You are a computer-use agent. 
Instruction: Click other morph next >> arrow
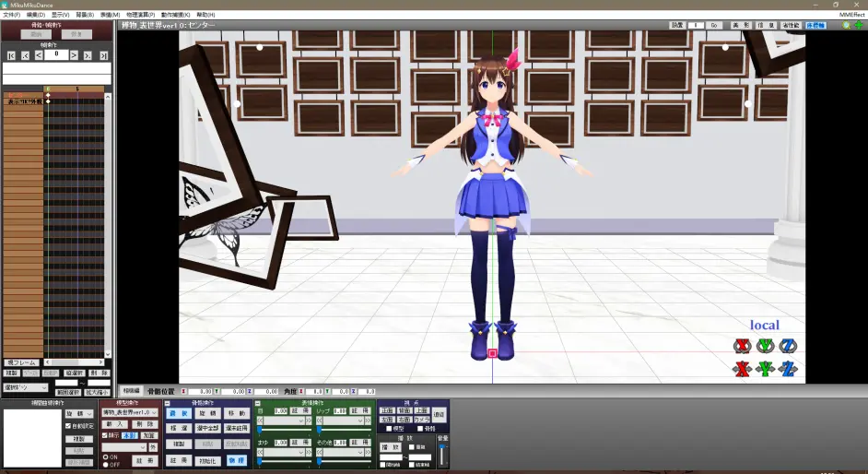coord(369,453)
